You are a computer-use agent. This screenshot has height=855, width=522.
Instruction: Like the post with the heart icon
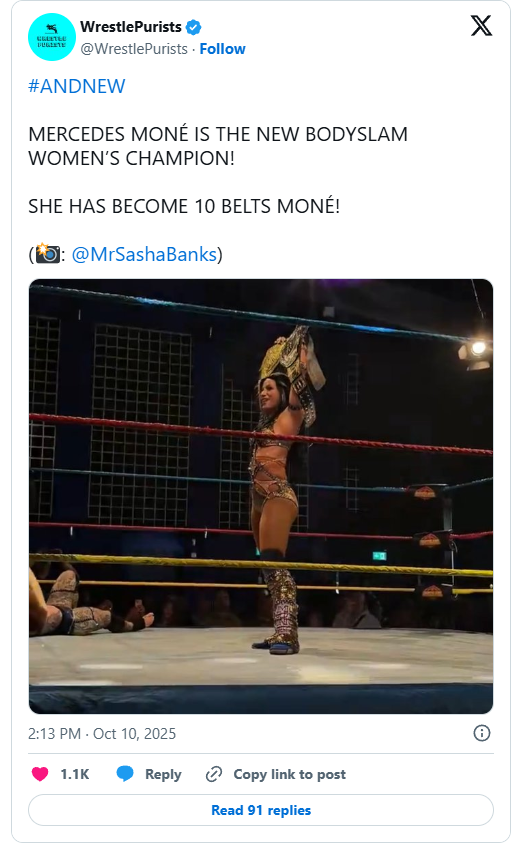pyautogui.click(x=40, y=774)
